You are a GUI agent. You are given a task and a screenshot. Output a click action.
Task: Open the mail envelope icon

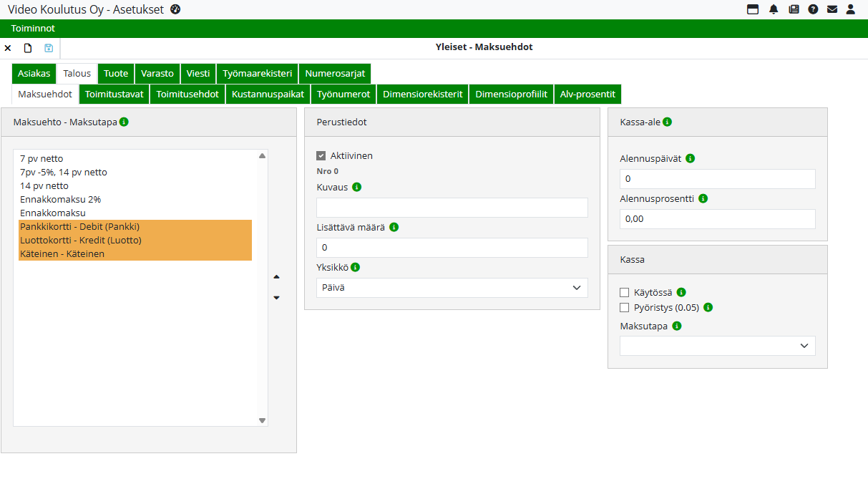click(832, 9)
